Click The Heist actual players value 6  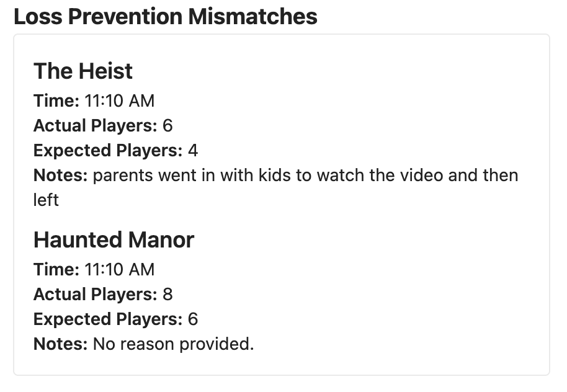click(x=167, y=125)
